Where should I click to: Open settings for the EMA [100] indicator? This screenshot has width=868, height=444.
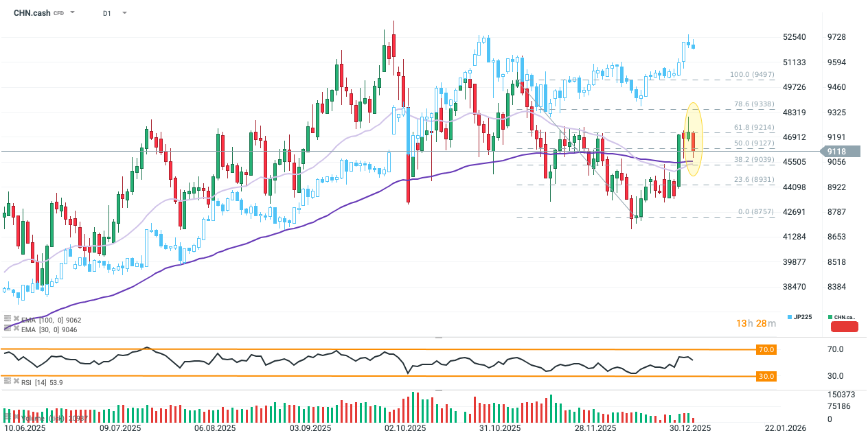(7, 320)
